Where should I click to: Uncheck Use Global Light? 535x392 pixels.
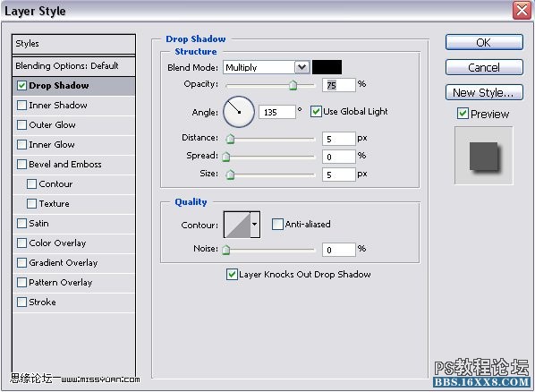pos(316,111)
